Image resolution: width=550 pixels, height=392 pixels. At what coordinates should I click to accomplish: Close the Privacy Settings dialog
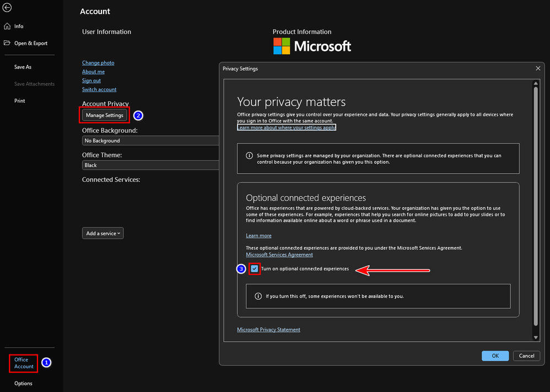[538, 68]
